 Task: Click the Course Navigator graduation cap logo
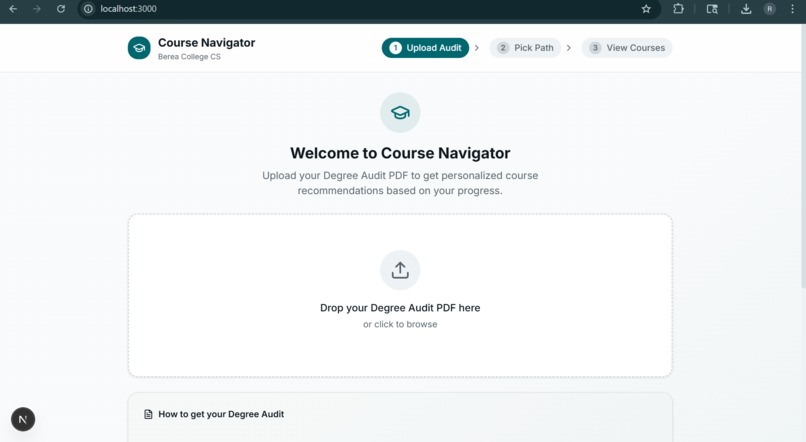point(139,48)
